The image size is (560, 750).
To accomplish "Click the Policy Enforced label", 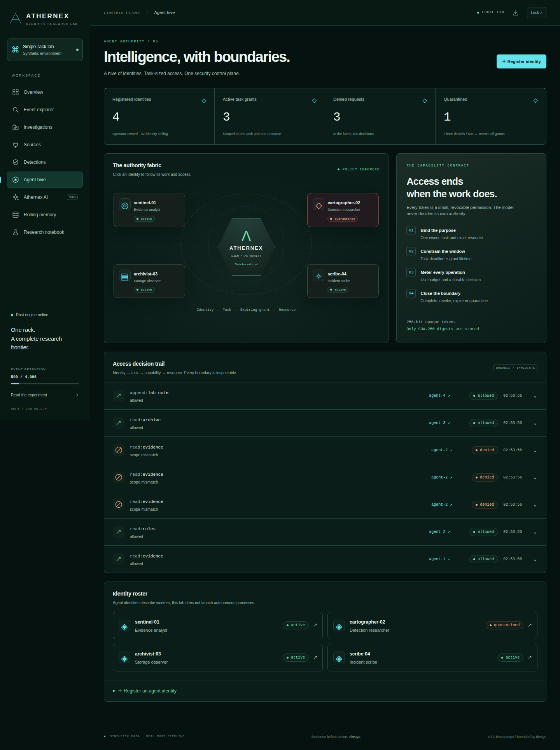I will click(x=359, y=170).
